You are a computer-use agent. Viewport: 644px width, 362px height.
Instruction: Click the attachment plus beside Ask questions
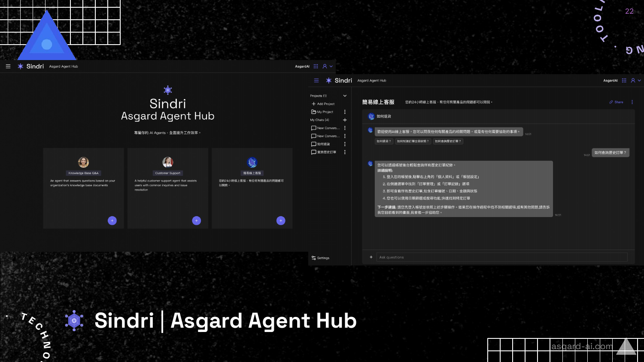tap(371, 257)
